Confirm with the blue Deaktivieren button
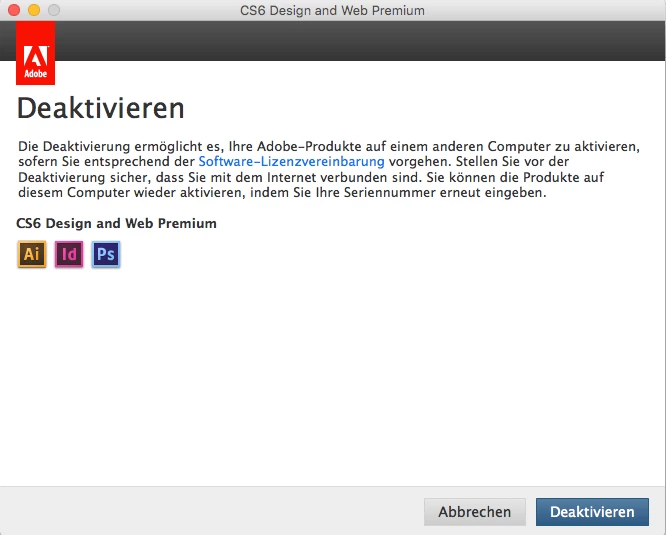Image resolution: width=666 pixels, height=535 pixels. click(x=592, y=512)
